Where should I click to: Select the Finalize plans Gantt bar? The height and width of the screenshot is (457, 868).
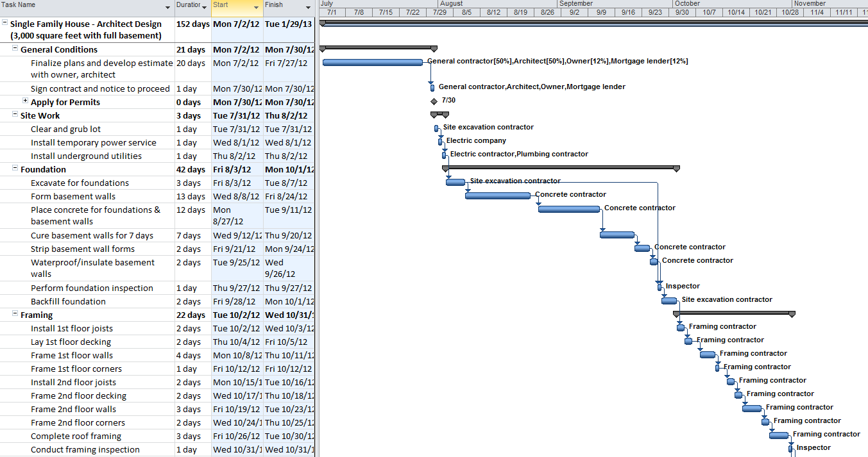[372, 62]
